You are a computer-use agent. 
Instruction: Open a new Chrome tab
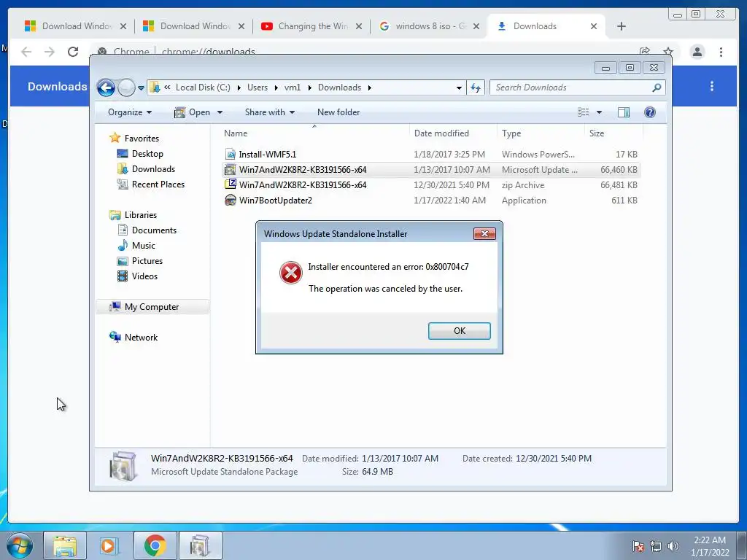click(x=622, y=26)
